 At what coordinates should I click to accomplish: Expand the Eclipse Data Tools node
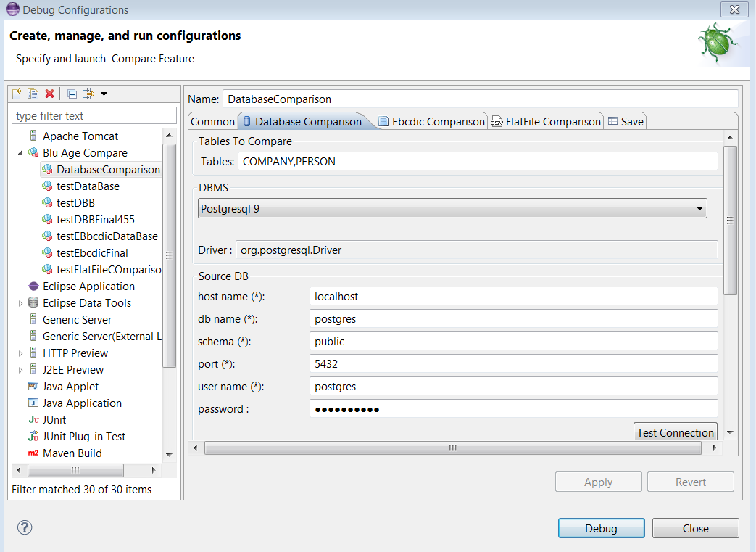coord(20,303)
